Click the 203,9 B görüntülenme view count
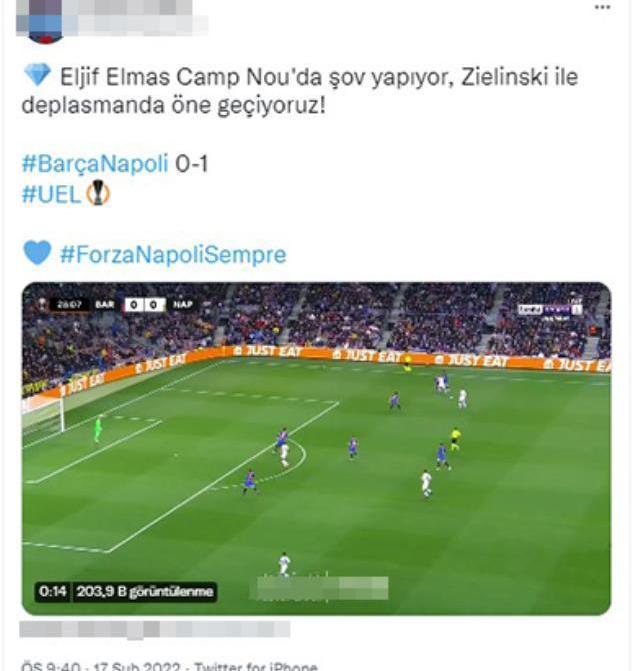The image size is (640, 671). 145,592
